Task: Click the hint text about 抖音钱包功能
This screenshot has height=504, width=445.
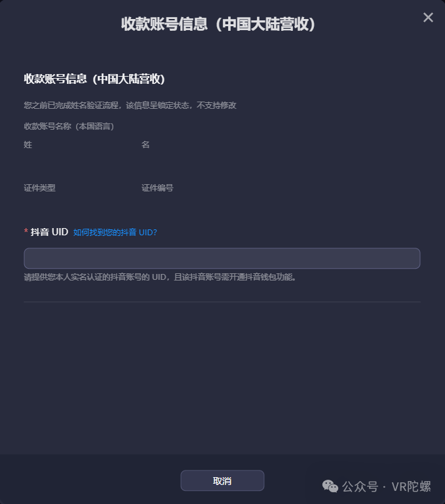Action: pos(160,277)
